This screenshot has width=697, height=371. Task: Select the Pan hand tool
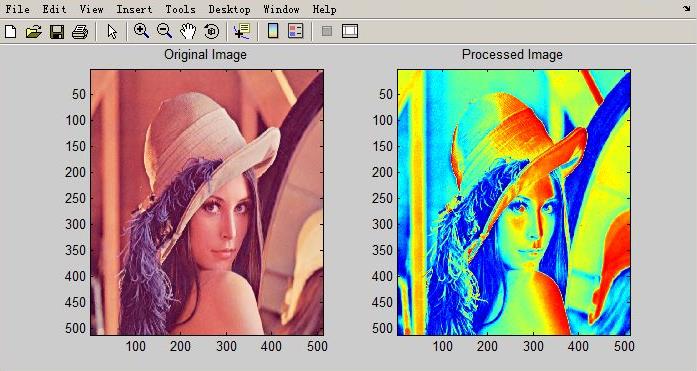click(x=188, y=31)
